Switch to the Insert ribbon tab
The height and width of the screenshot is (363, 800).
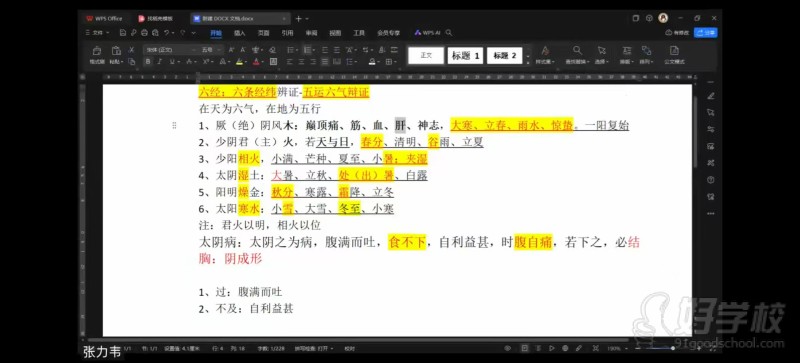coord(239,33)
